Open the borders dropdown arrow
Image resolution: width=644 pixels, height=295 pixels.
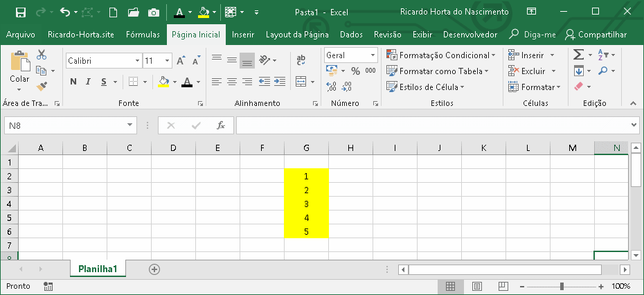[x=145, y=82]
